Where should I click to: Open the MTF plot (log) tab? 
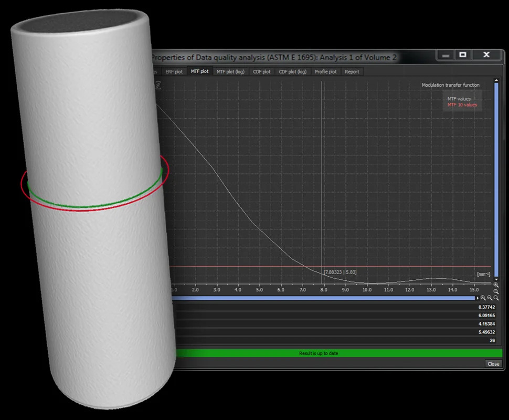pyautogui.click(x=230, y=71)
